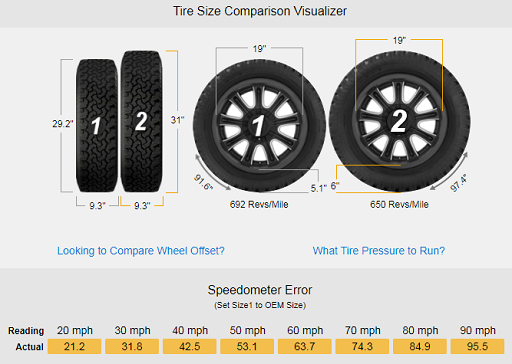Select wheel 1 side-view graphic
Screen dimensions: 512x364
(x=259, y=126)
